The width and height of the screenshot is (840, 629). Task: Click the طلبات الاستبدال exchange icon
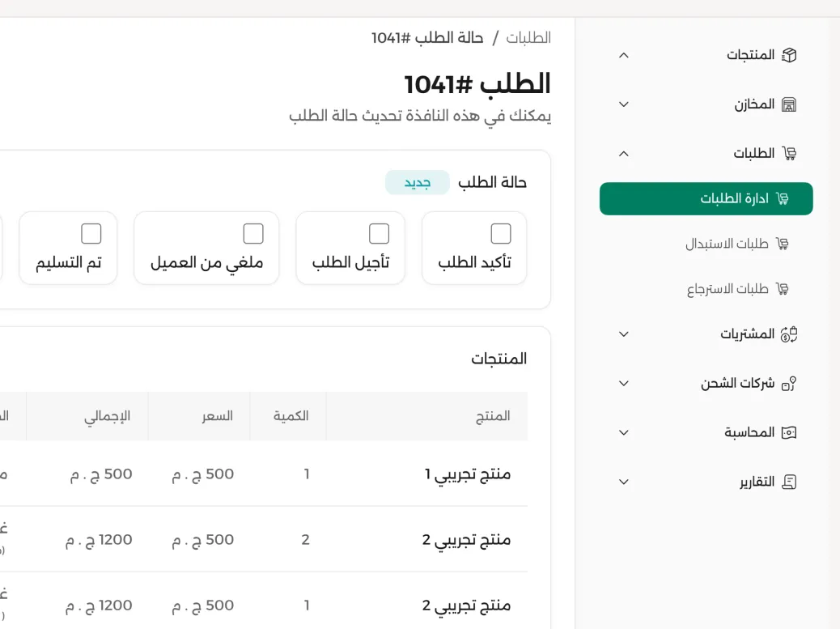pyautogui.click(x=783, y=244)
